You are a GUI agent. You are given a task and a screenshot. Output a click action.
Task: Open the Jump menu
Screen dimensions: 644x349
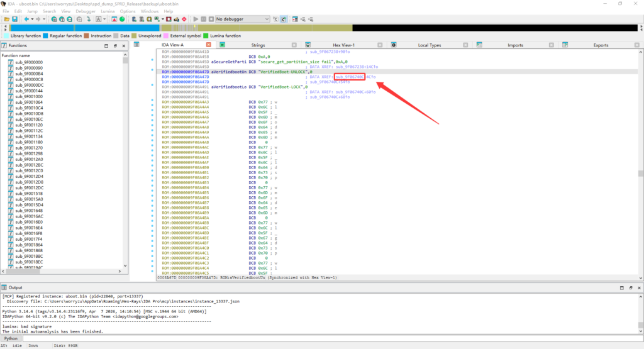point(32,11)
